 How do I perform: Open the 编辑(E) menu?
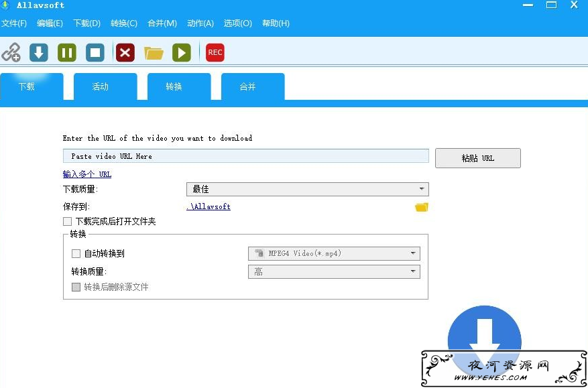click(50, 23)
